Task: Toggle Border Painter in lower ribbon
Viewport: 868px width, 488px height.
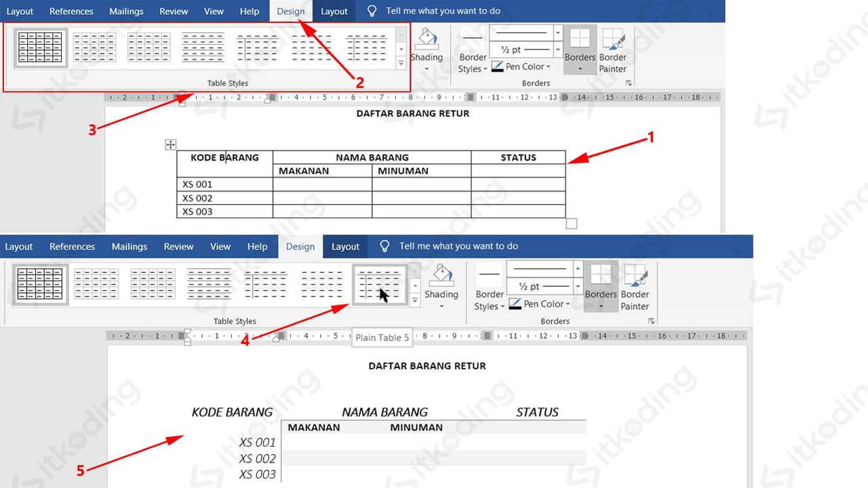Action: [635, 288]
